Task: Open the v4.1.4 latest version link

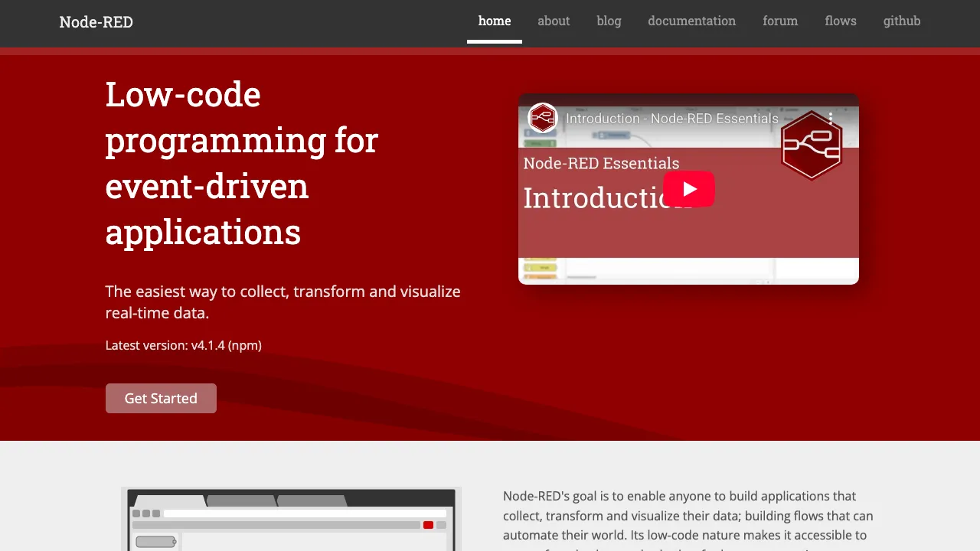Action: coord(207,345)
